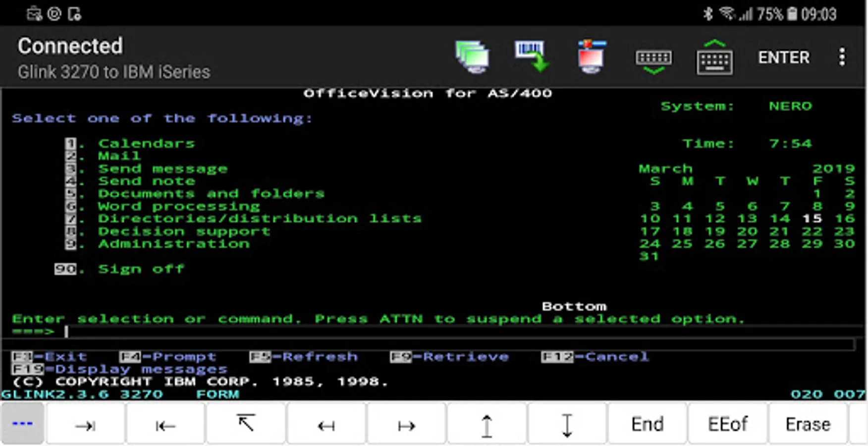868x446 pixels.
Task: Tap the 'F19=Display messages' label
Action: point(120,369)
